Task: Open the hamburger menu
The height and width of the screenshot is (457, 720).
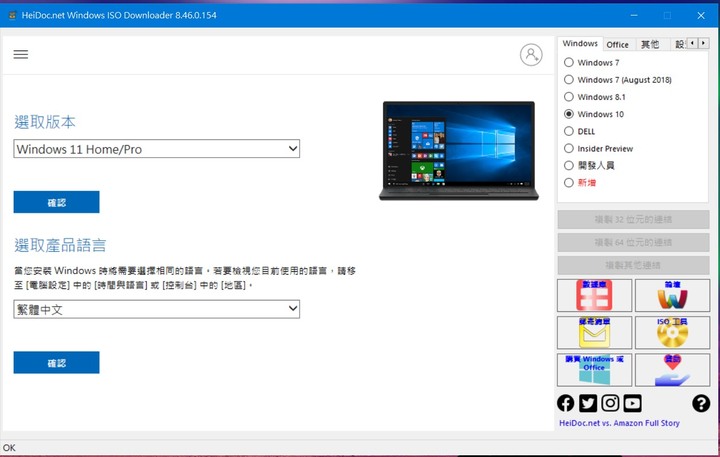Action: pos(21,55)
